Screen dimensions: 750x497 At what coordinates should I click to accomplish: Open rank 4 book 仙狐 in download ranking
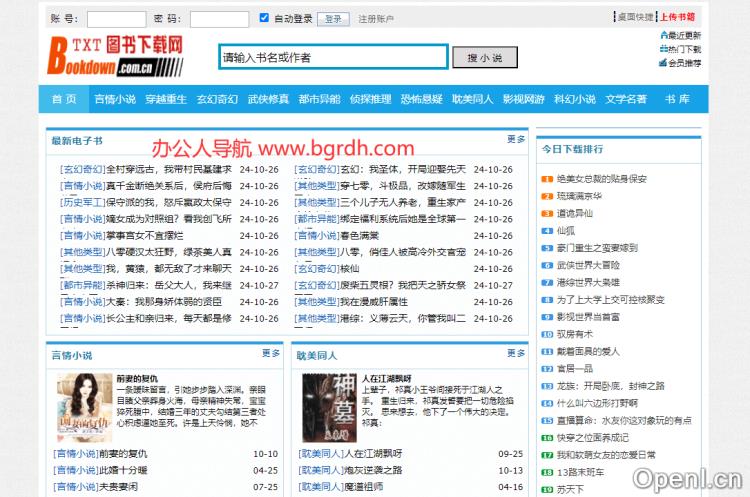(x=566, y=230)
